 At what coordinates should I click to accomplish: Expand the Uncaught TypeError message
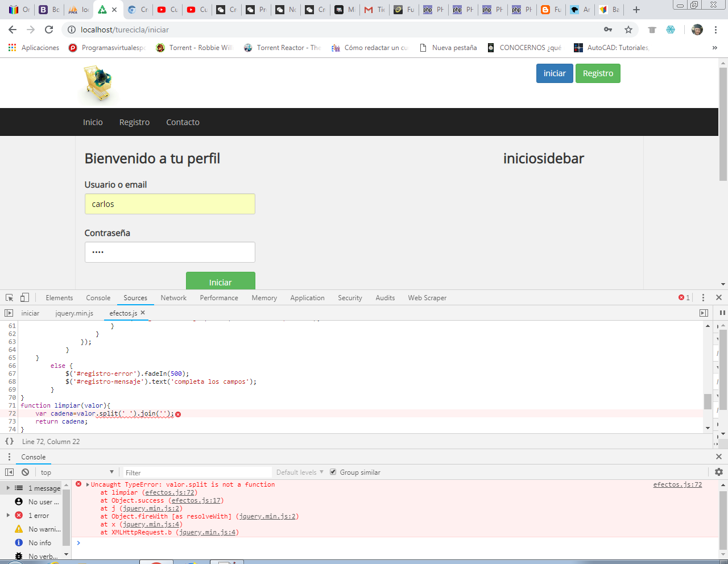click(x=88, y=484)
